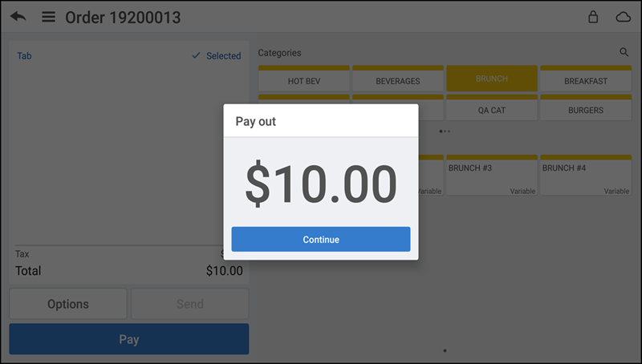Add the BRUNCH #3 variable item
Screen dimensions: 642x364
(x=492, y=175)
